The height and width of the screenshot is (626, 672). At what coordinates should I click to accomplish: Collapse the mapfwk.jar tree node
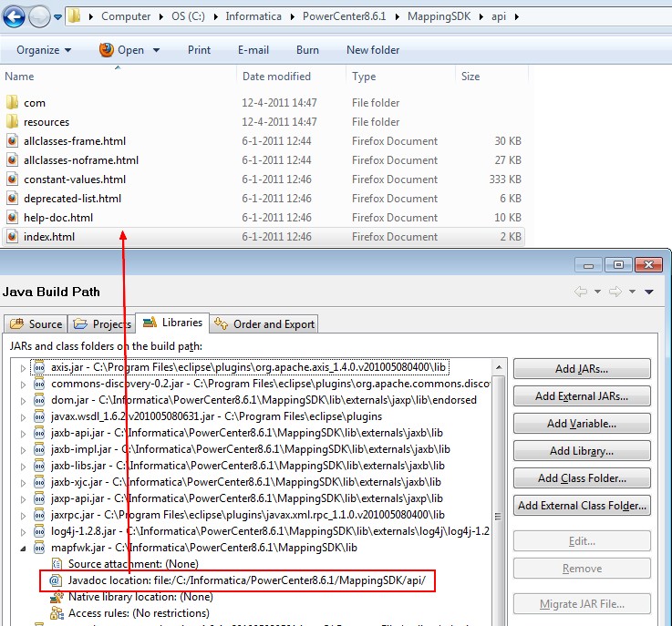pyautogui.click(x=24, y=548)
